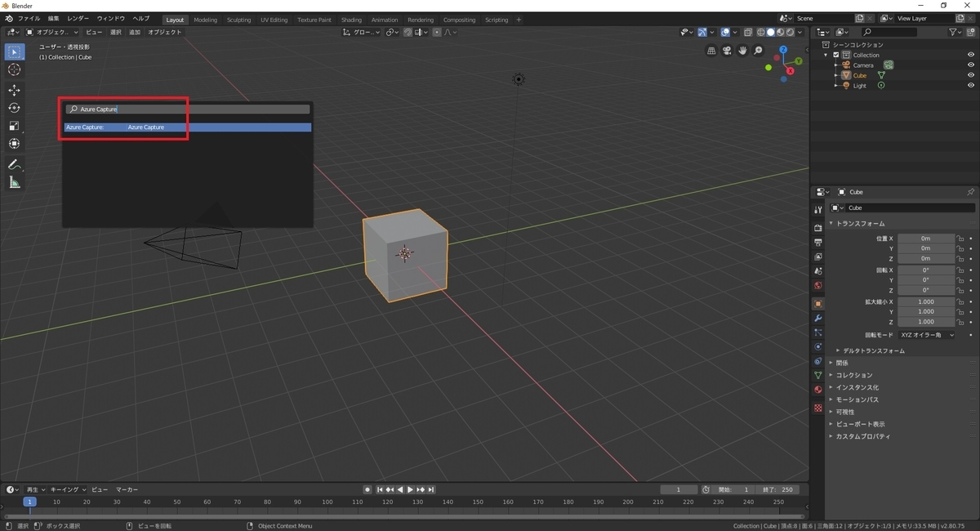Image resolution: width=980 pixels, height=531 pixels.
Task: Toggle viewport overlays display
Action: click(x=725, y=32)
